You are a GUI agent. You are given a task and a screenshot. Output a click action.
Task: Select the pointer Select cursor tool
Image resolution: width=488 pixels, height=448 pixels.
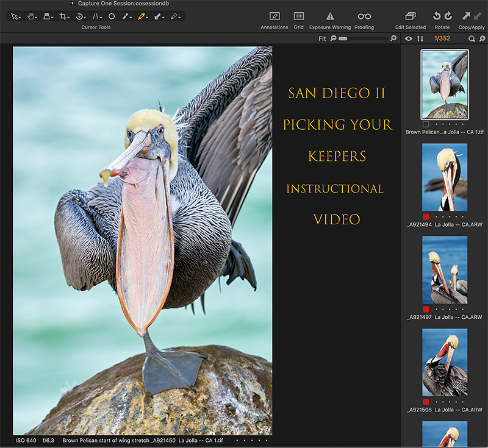(x=15, y=16)
